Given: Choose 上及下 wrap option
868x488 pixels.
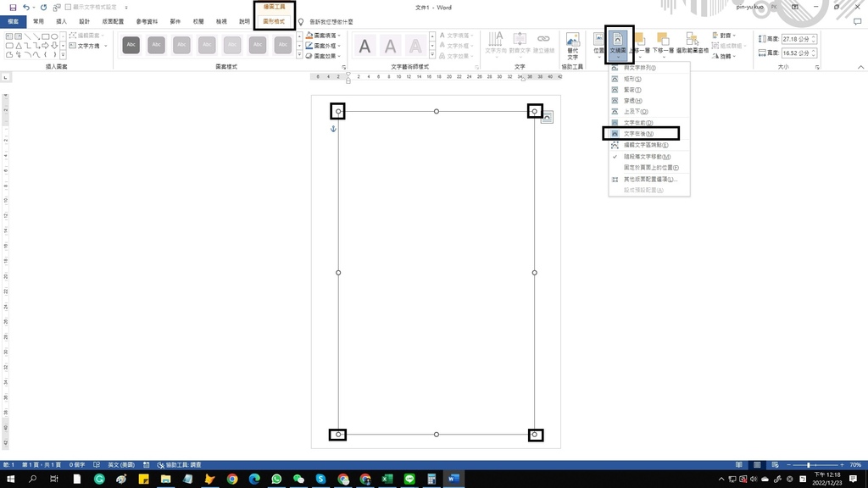Looking at the screenshot, I should 648,111.
